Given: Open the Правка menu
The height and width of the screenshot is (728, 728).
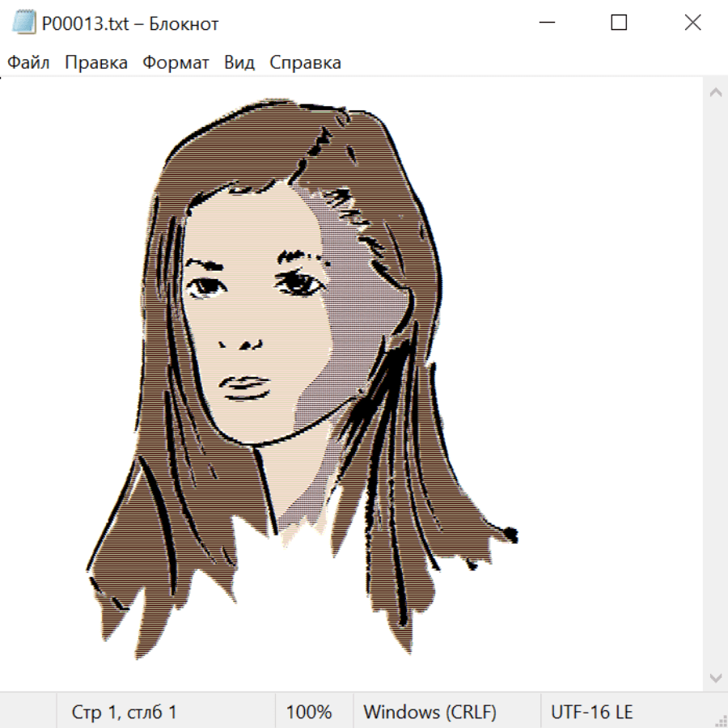Looking at the screenshot, I should 96,63.
